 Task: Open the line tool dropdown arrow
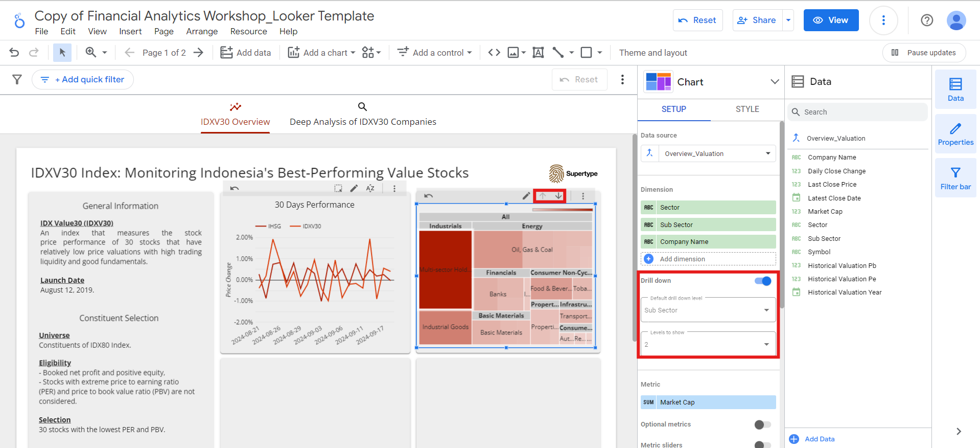pos(571,53)
